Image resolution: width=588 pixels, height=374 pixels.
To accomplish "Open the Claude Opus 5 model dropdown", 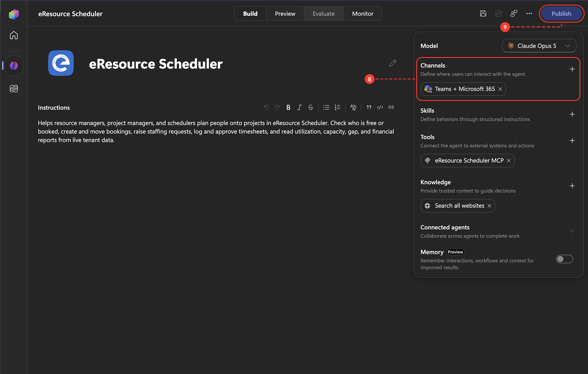I will pyautogui.click(x=539, y=46).
